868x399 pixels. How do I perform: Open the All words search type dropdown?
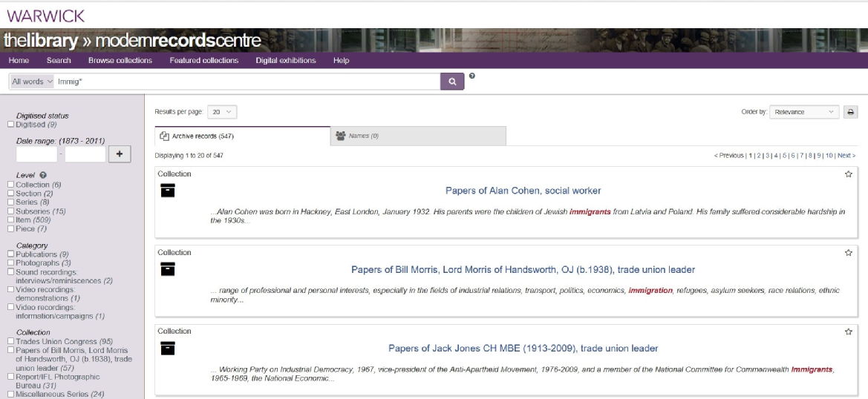coord(32,82)
